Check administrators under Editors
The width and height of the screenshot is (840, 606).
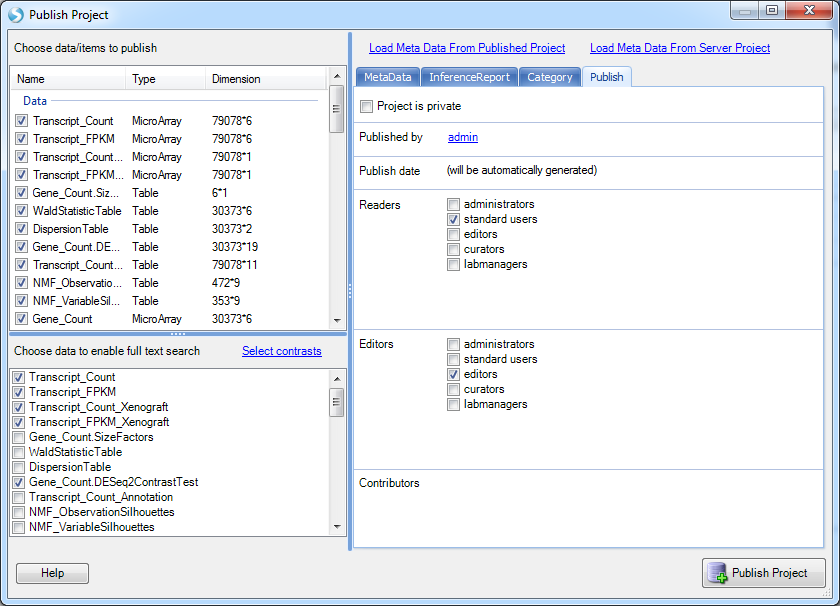pyautogui.click(x=453, y=344)
